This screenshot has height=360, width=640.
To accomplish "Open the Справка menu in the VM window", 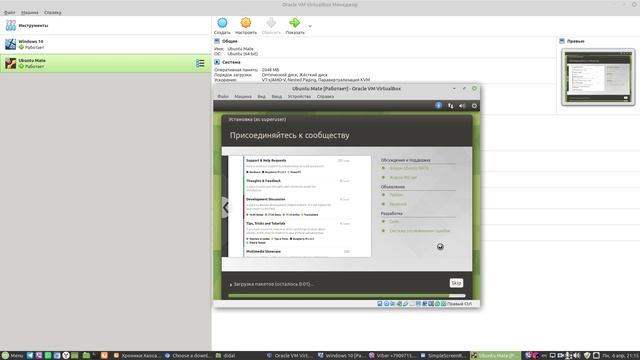I will (x=325, y=97).
